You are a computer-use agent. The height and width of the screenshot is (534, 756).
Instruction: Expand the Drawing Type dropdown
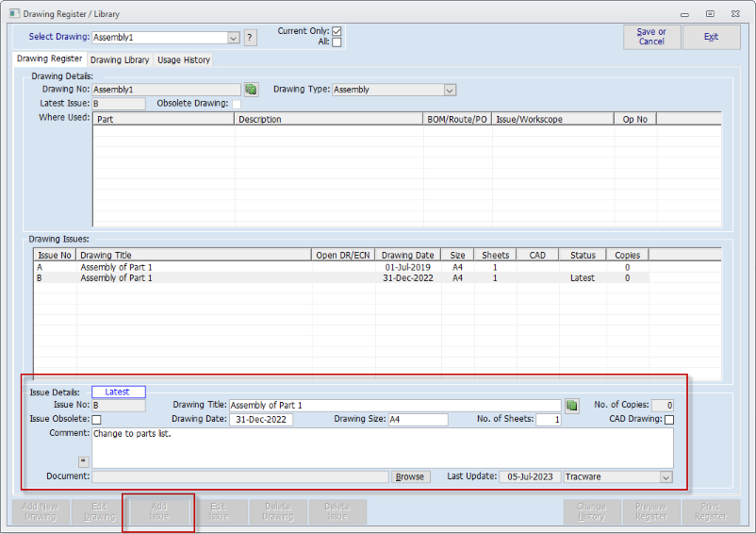[450, 90]
